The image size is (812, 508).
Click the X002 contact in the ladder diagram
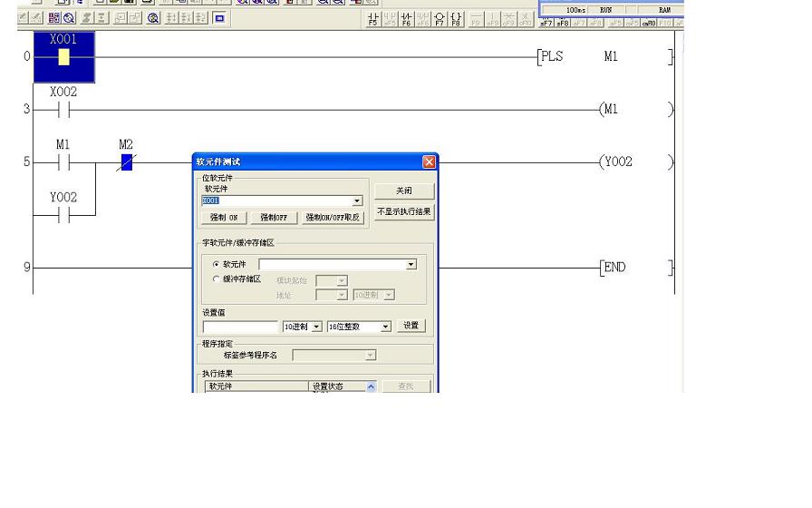pyautogui.click(x=63, y=110)
